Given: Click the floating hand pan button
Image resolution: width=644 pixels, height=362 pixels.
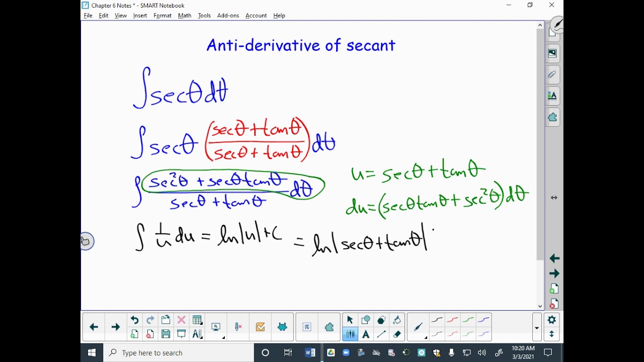Looking at the screenshot, I should (87, 241).
